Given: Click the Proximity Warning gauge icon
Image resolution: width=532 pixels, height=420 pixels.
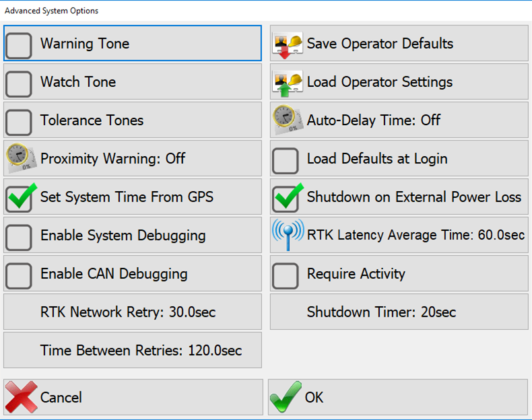Looking at the screenshot, I should [21, 158].
